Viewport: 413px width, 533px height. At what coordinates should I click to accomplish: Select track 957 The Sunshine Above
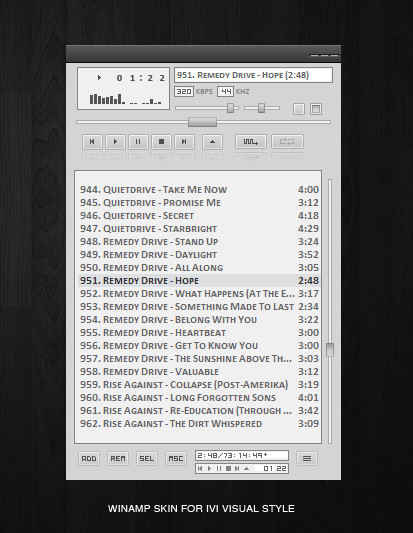coord(200,359)
